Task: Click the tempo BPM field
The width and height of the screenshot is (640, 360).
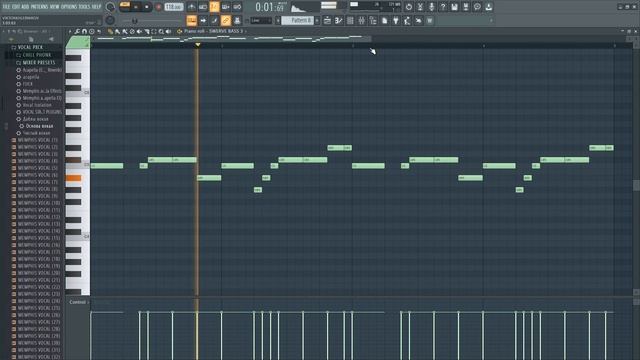Action: tap(173, 7)
